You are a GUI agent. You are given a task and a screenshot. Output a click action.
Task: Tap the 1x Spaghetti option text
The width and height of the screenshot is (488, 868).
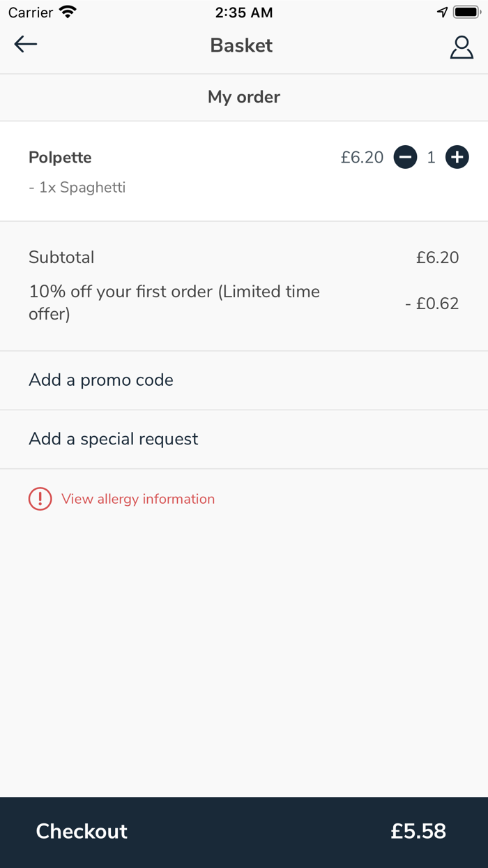(x=77, y=188)
